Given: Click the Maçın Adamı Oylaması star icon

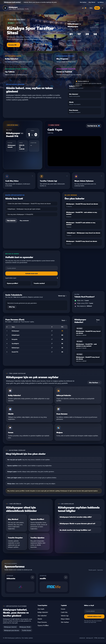Looking at the screenshot, I should pos(76,176).
